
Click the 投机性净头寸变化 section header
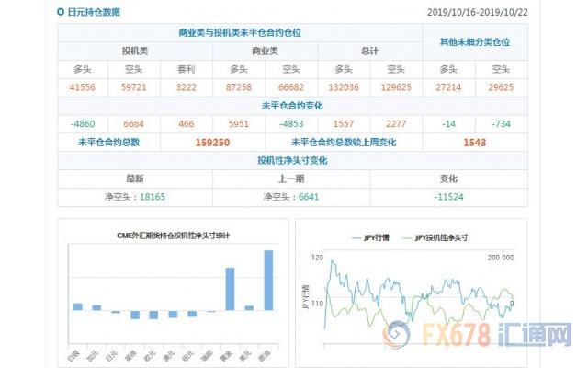tap(292, 160)
